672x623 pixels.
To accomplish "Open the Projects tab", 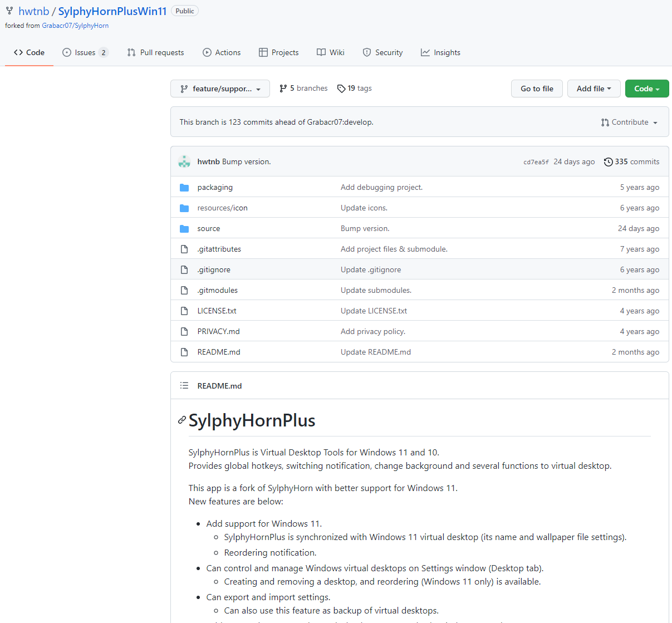I will click(x=278, y=52).
